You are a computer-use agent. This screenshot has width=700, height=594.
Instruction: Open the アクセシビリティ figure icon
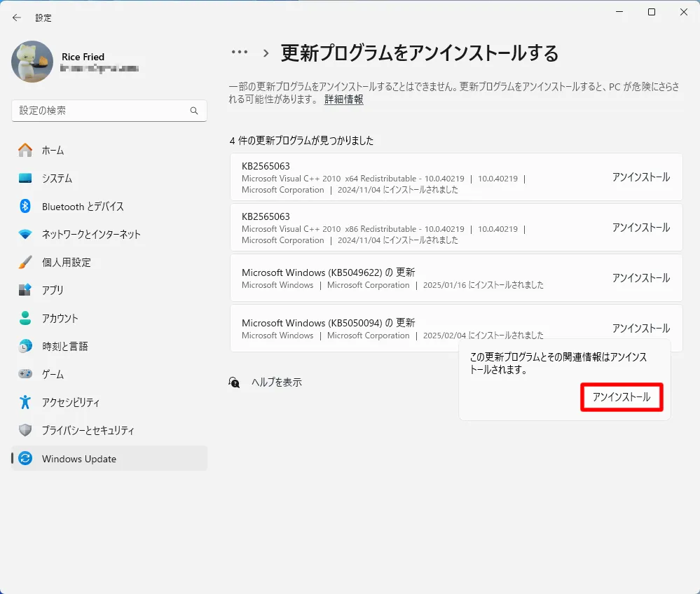coord(25,402)
